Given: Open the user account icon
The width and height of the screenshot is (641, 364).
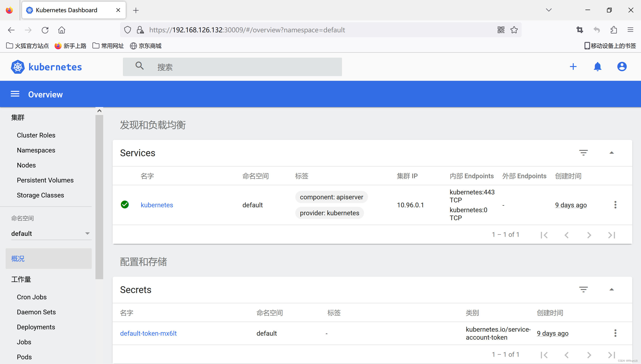Looking at the screenshot, I should click(x=622, y=67).
